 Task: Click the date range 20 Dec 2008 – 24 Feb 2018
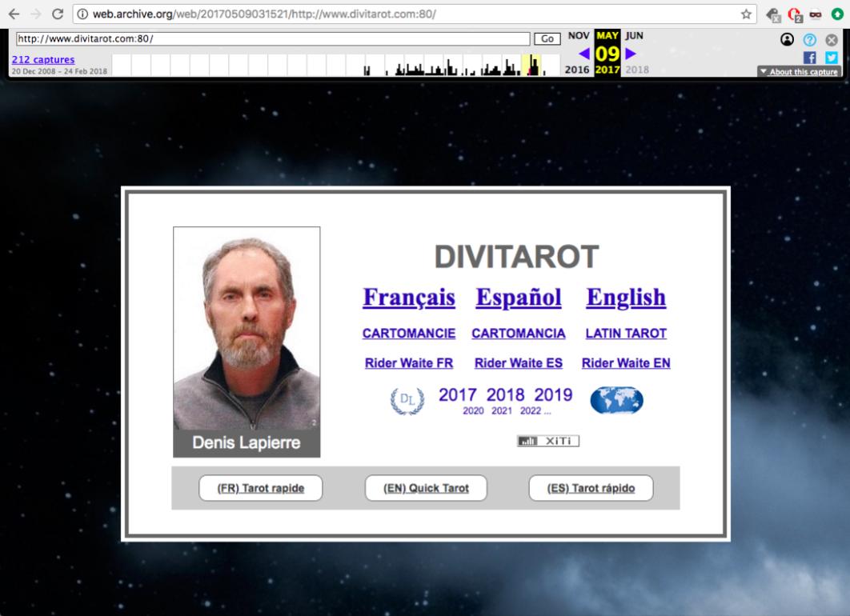60,71
